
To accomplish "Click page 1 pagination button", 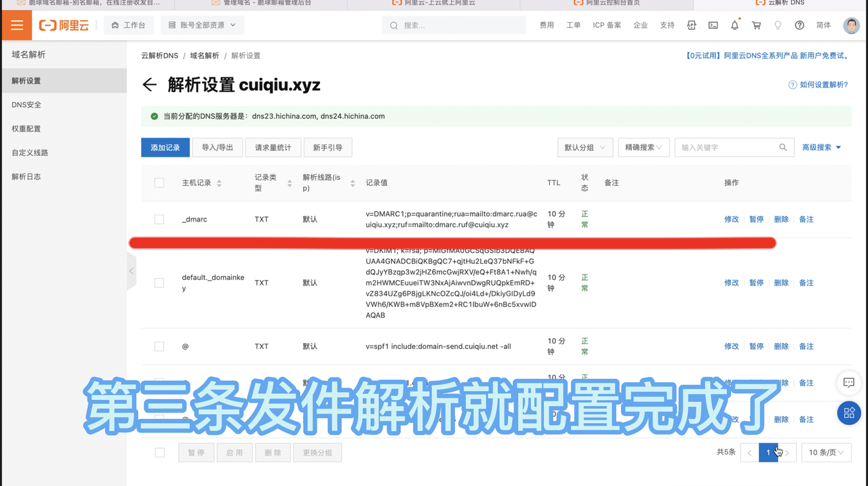I will pos(768,453).
